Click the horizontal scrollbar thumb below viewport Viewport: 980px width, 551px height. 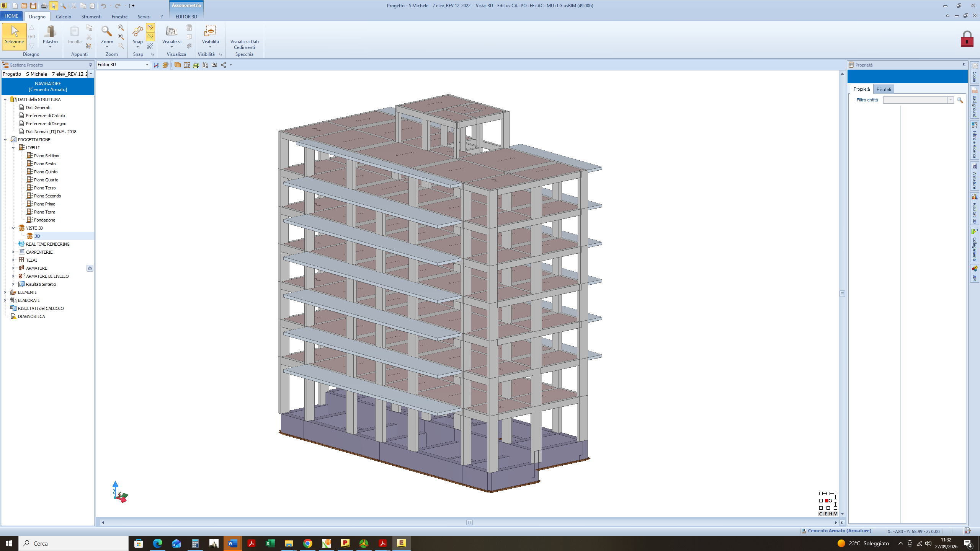[469, 522]
